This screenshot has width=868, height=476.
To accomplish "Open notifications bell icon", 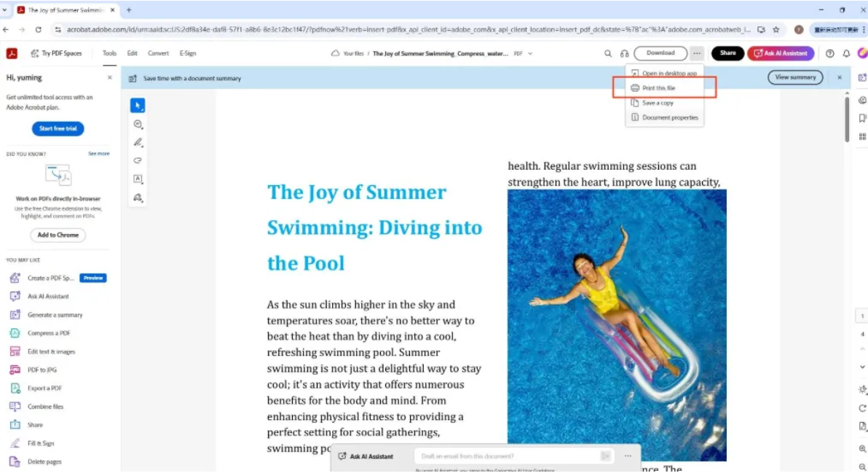I will [846, 53].
